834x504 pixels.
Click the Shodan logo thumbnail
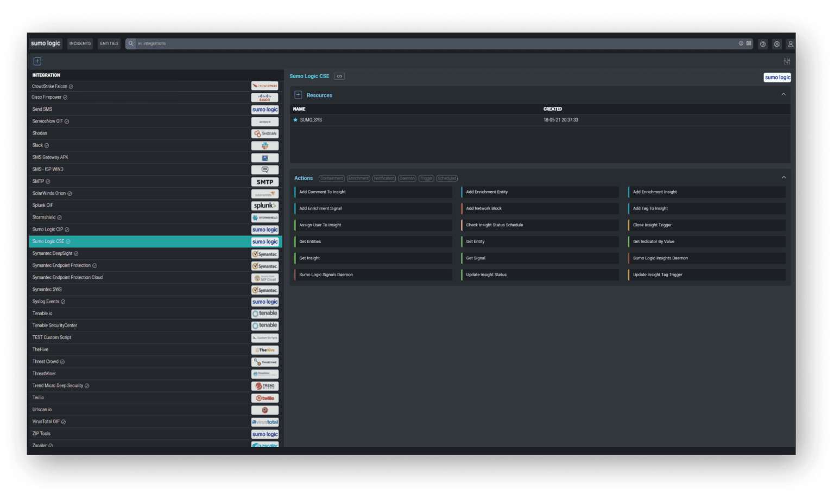pos(265,133)
